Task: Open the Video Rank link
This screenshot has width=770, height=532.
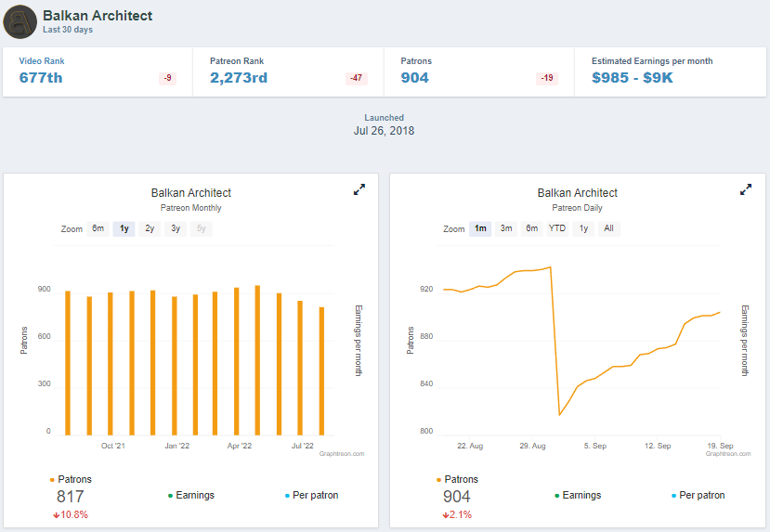Action: pos(42,61)
